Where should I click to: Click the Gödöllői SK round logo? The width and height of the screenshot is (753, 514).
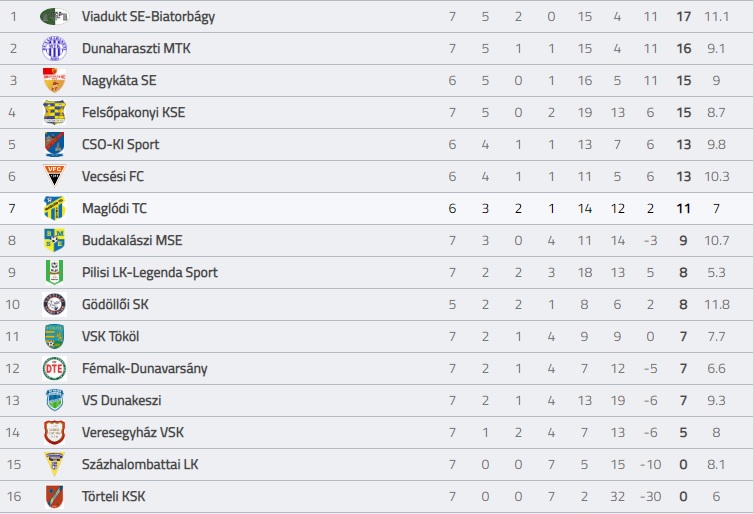[x=54, y=304]
